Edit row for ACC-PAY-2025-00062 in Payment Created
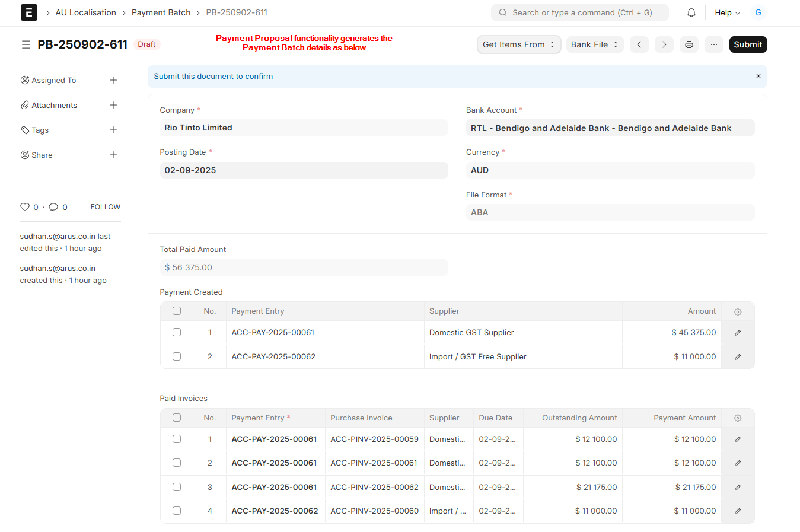This screenshot has height=532, width=800. pos(737,357)
